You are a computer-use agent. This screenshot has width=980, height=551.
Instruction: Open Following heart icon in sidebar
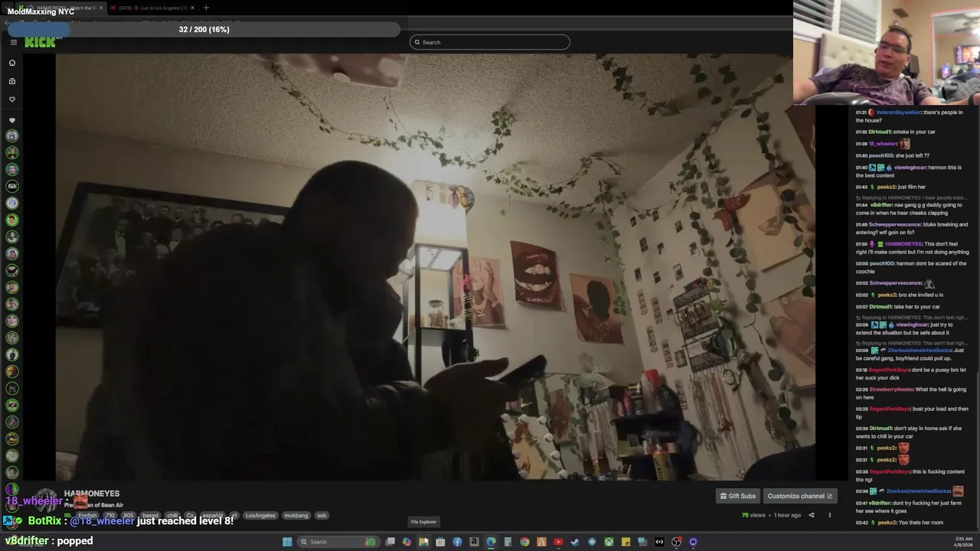pos(12,99)
